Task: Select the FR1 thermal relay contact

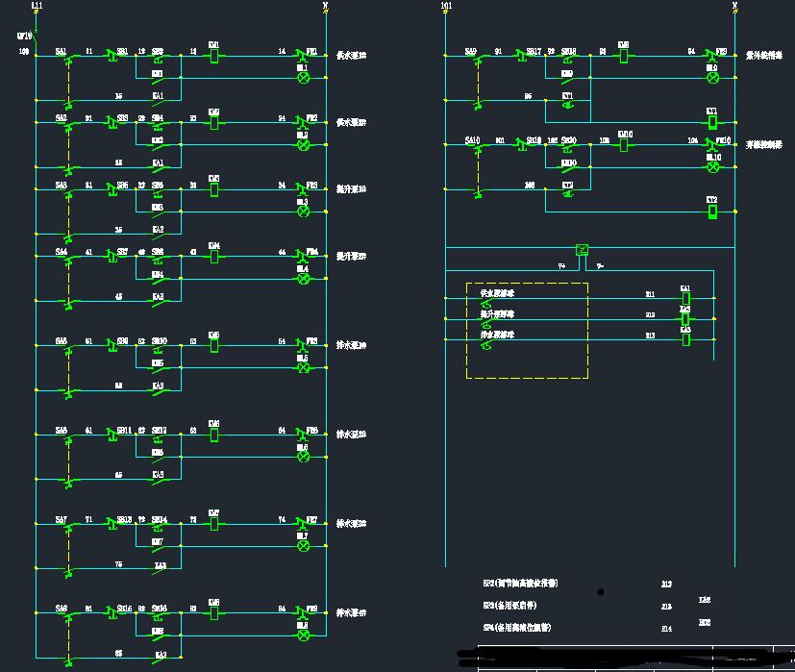Action: (303, 55)
